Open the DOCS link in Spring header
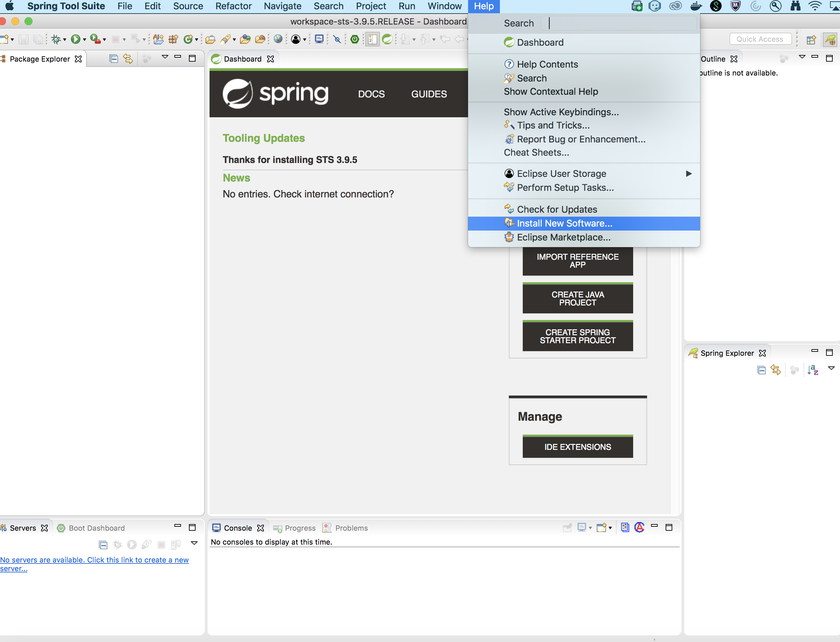Viewport: 840px width, 642px height. (x=371, y=94)
